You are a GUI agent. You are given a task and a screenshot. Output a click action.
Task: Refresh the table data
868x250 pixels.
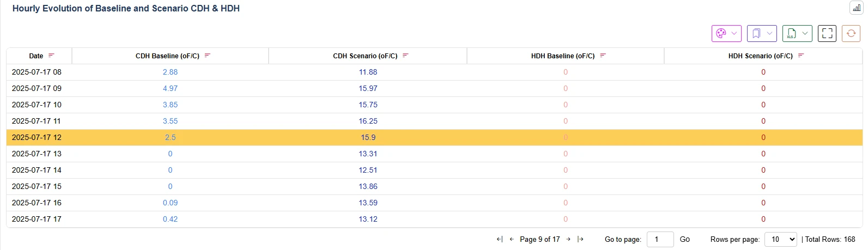click(x=851, y=33)
